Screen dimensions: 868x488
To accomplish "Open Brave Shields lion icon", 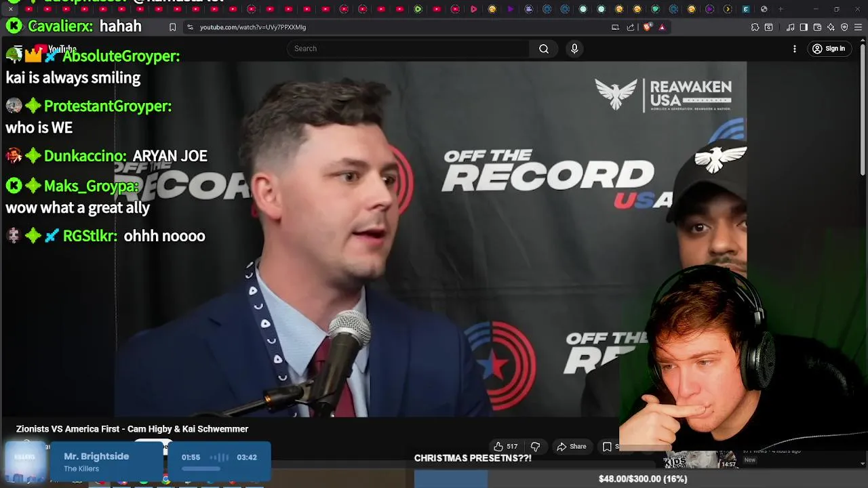I will coord(647,27).
